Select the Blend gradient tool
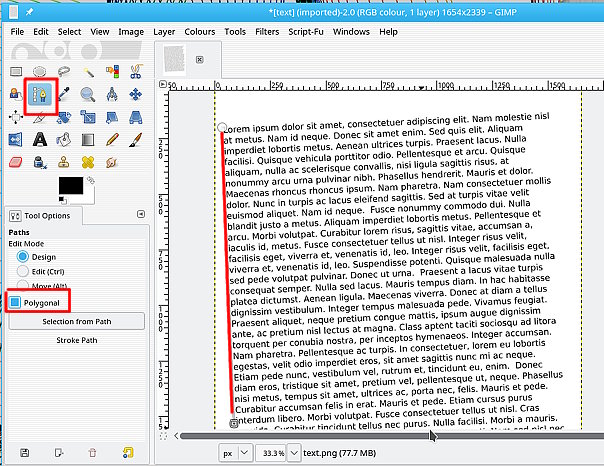This screenshot has width=604, height=466. click(x=88, y=140)
